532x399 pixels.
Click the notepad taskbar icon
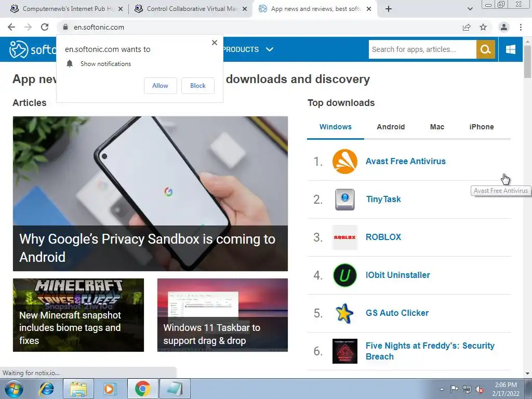tap(175, 389)
